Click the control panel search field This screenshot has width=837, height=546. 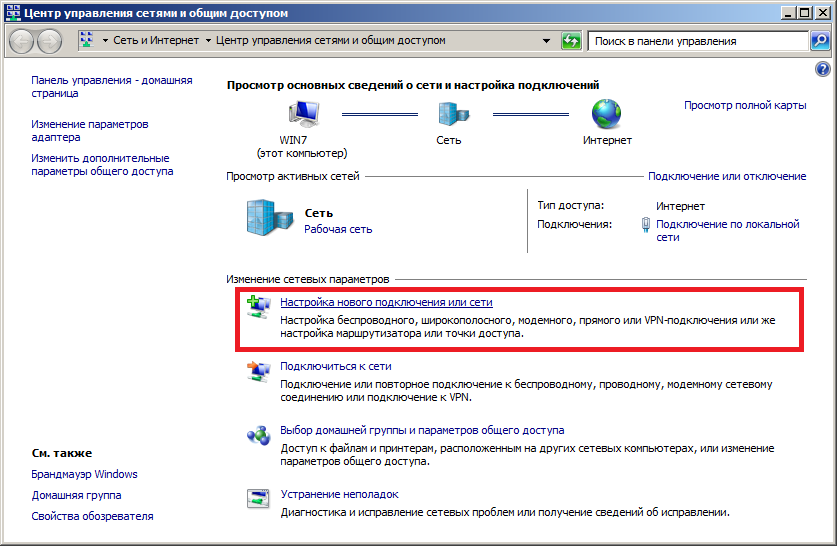[x=697, y=41]
